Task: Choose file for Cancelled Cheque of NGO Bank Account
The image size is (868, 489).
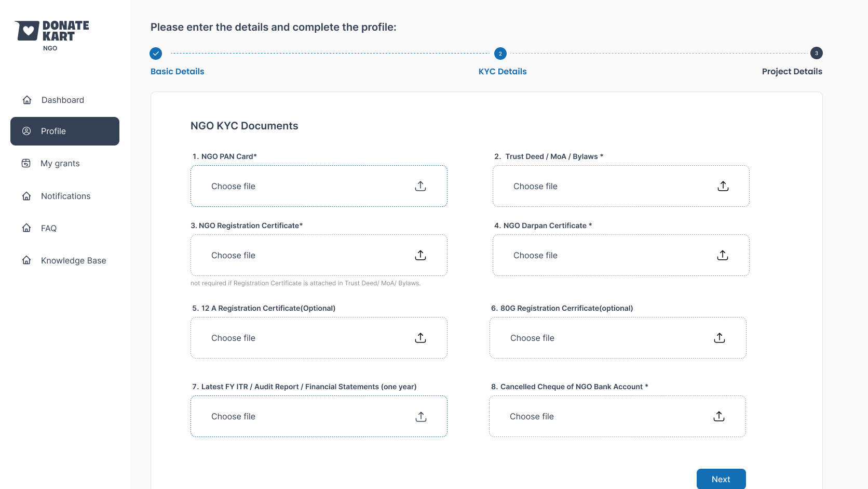Action: [617, 416]
